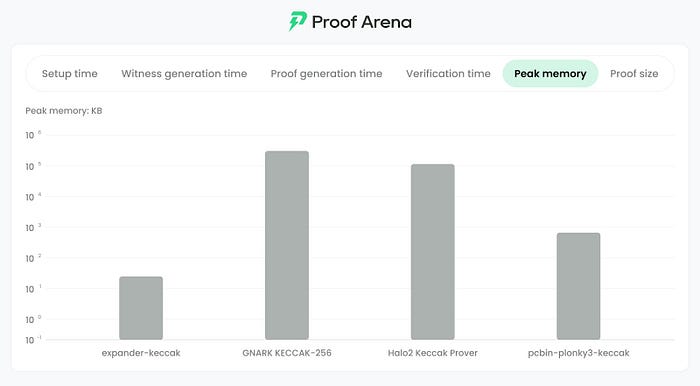
Task: Click the 10^6 y-axis tick label
Action: pos(33,135)
